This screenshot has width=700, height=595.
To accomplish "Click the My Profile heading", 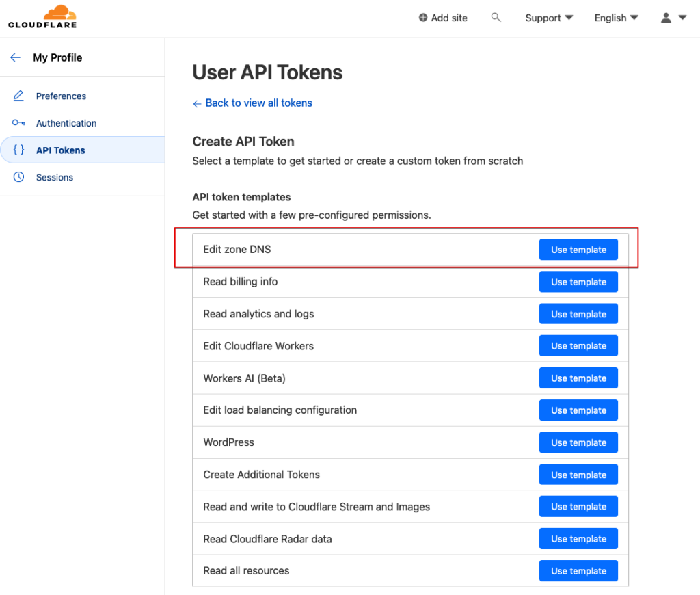I will pos(57,57).
